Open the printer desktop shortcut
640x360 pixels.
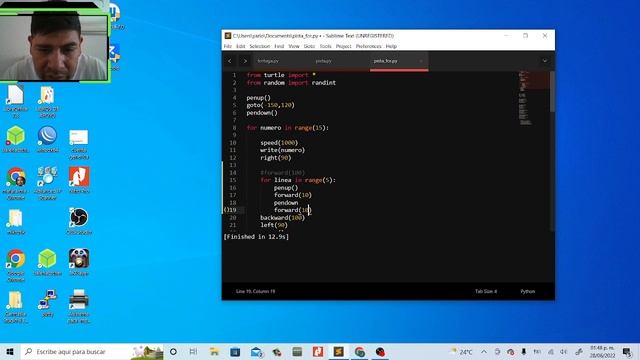pyautogui.click(x=79, y=307)
